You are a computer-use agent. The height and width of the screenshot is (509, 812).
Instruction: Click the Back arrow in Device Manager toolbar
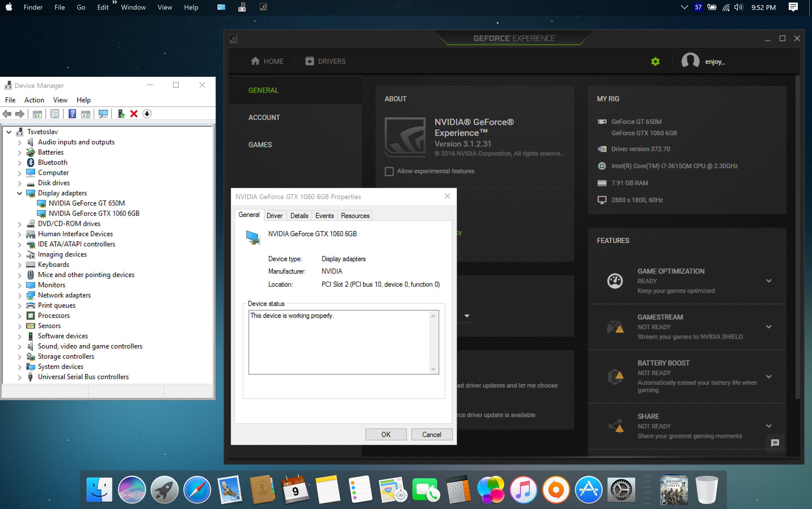pyautogui.click(x=7, y=114)
